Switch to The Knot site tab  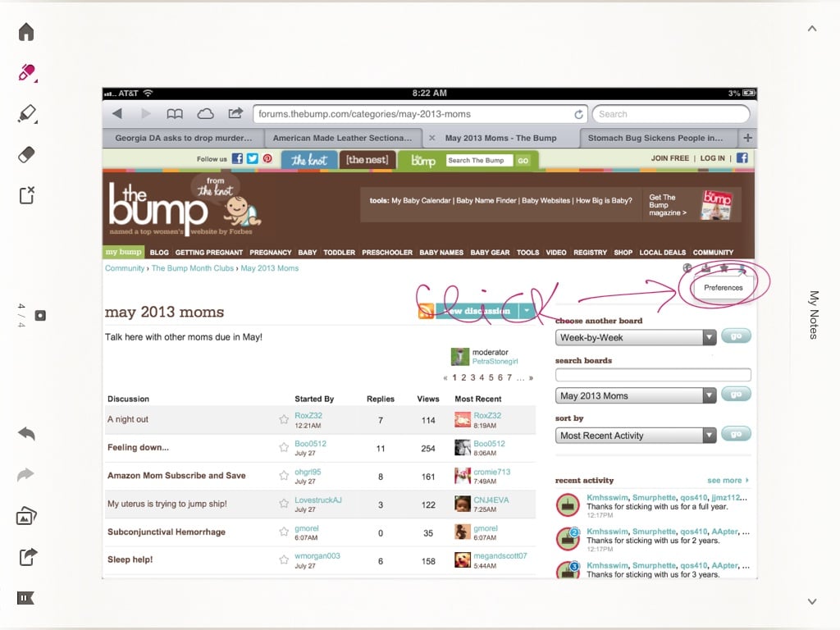(x=309, y=160)
